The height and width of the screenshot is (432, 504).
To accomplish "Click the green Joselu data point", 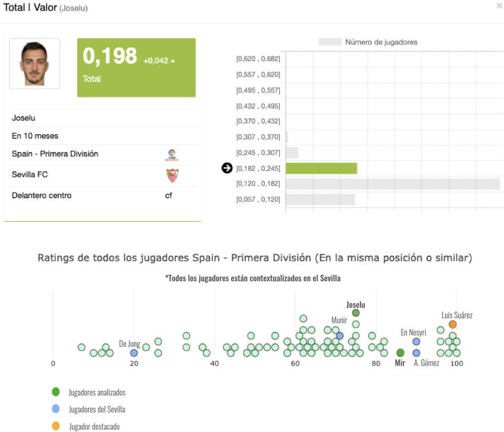I will click(356, 313).
